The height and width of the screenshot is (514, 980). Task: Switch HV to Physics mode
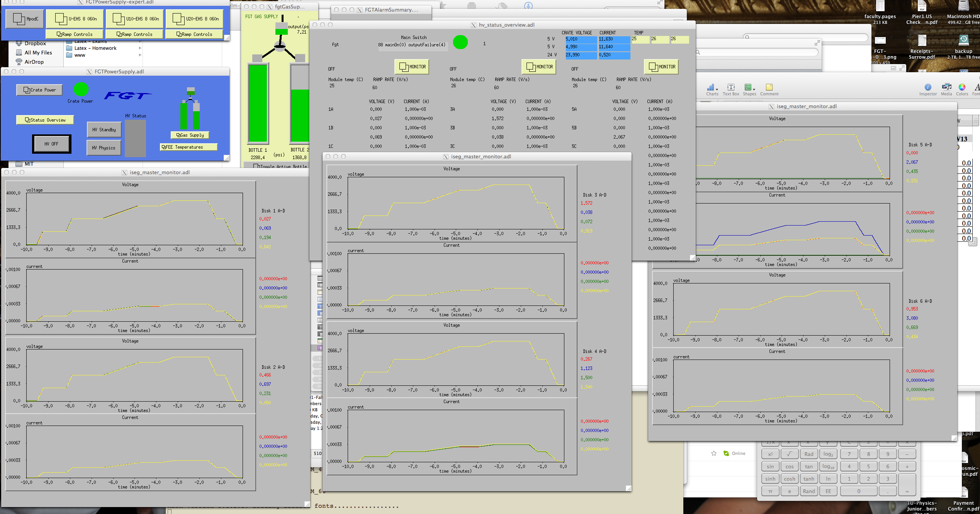(104, 148)
